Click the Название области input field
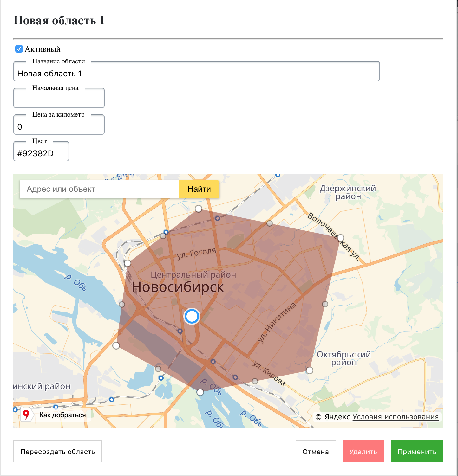 196,74
